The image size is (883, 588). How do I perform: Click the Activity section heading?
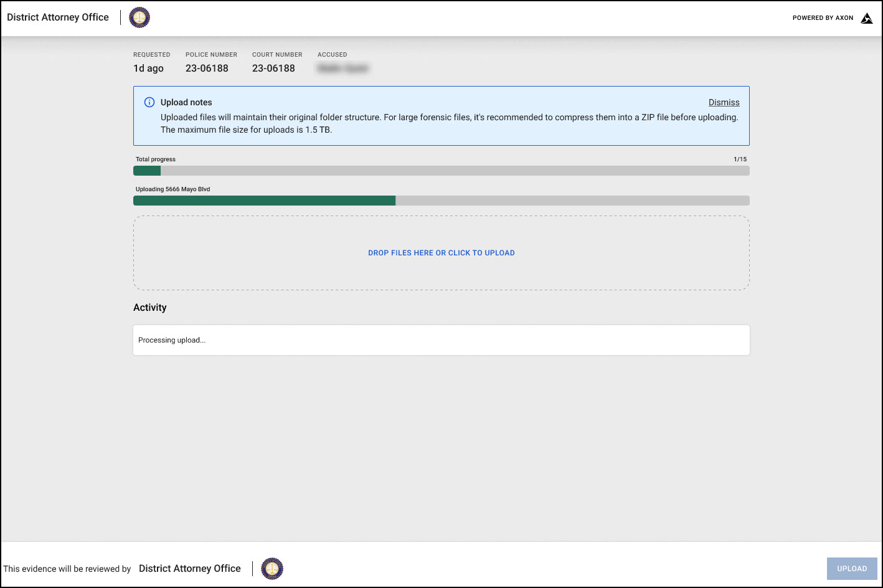pos(150,307)
